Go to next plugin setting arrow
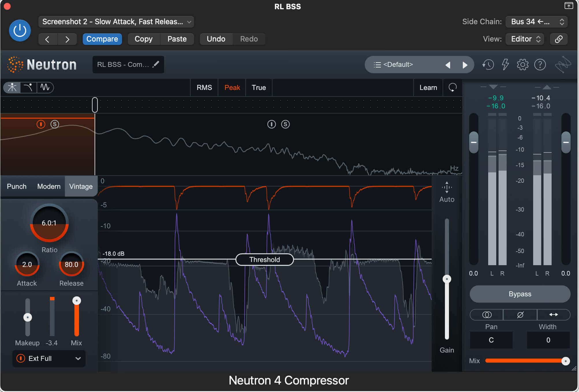The image size is (579, 392). [67, 39]
